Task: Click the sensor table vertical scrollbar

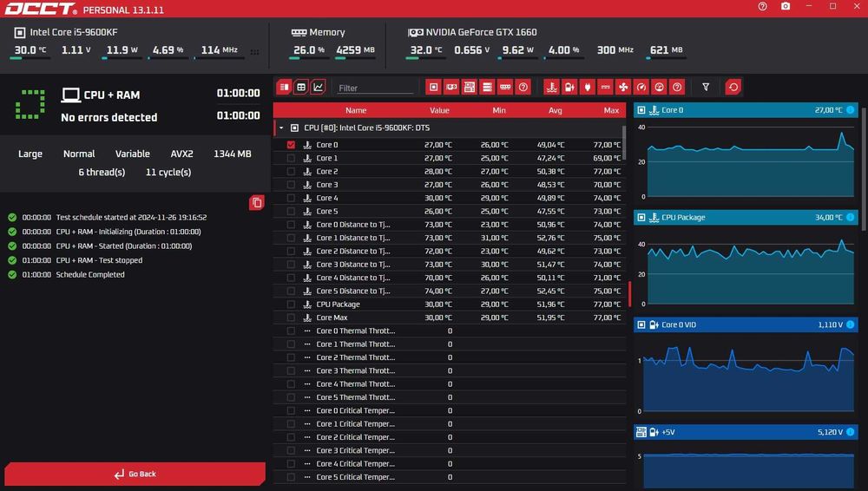Action: (624, 142)
